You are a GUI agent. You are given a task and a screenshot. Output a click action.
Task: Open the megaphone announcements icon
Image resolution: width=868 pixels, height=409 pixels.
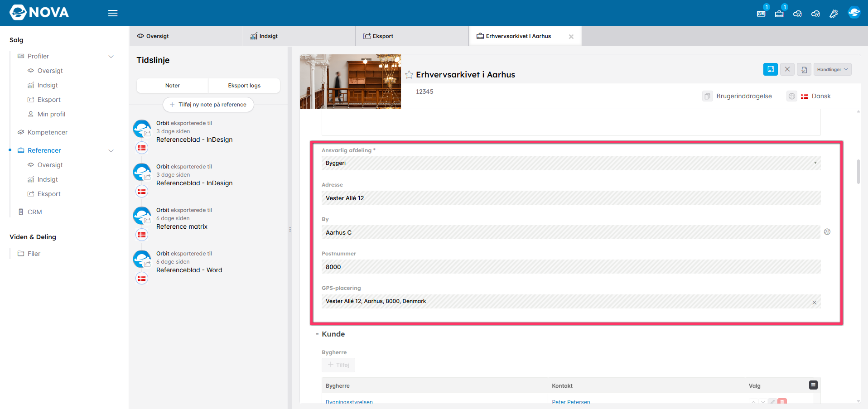834,14
